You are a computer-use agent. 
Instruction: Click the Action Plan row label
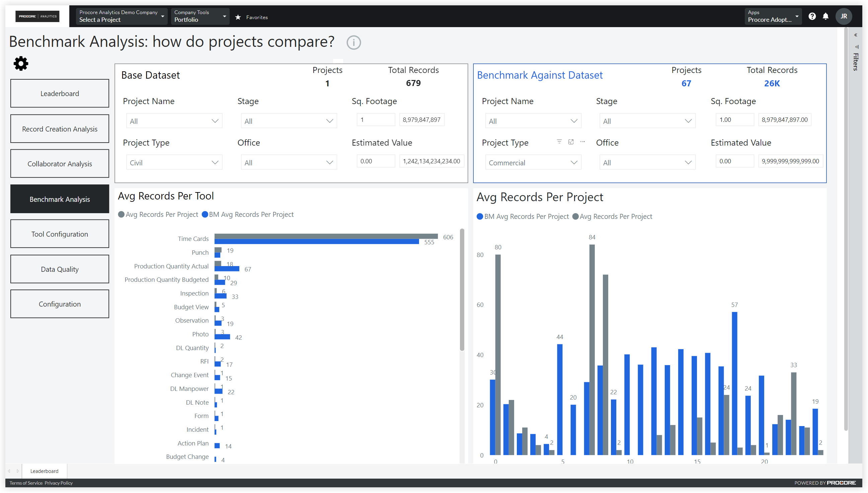(193, 443)
